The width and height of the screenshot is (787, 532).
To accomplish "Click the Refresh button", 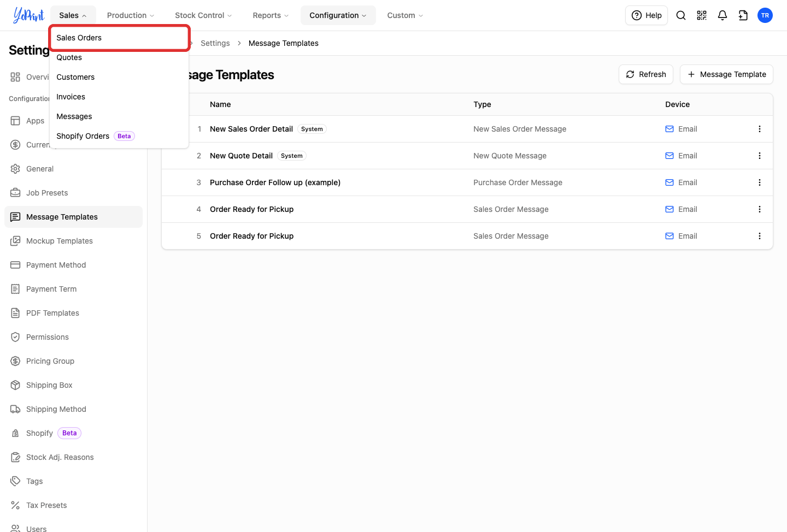I will click(x=646, y=74).
